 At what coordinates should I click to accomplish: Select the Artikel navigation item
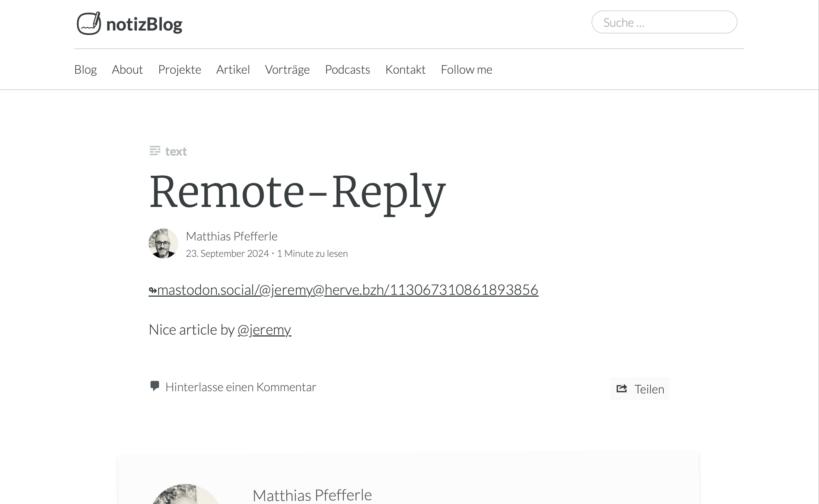click(233, 70)
